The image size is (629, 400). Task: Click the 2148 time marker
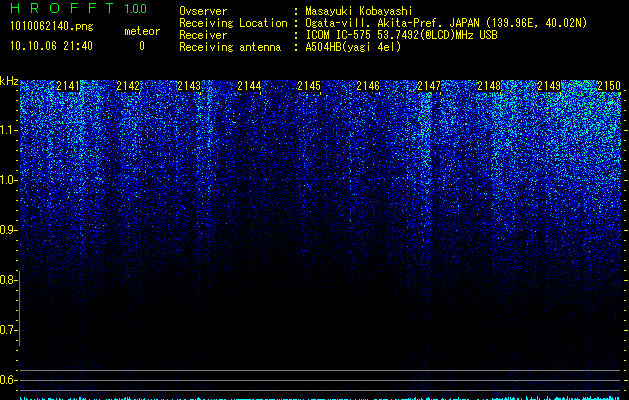click(x=489, y=86)
